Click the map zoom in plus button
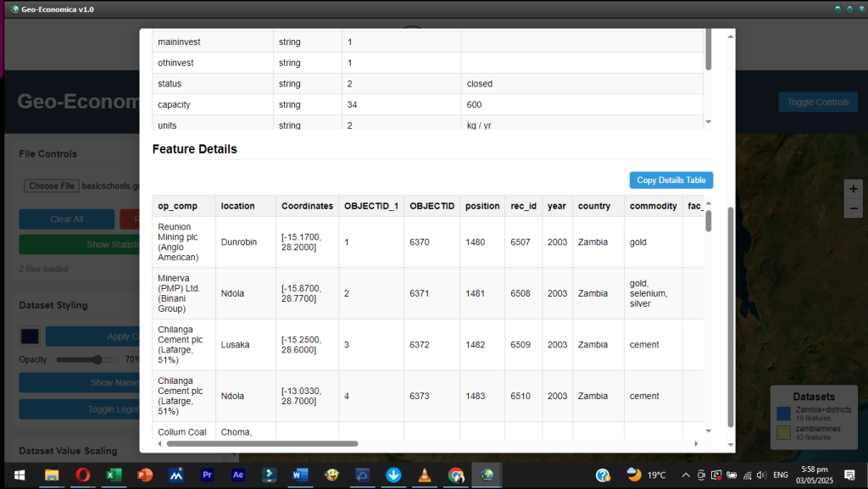This screenshot has height=489, width=868. click(854, 188)
